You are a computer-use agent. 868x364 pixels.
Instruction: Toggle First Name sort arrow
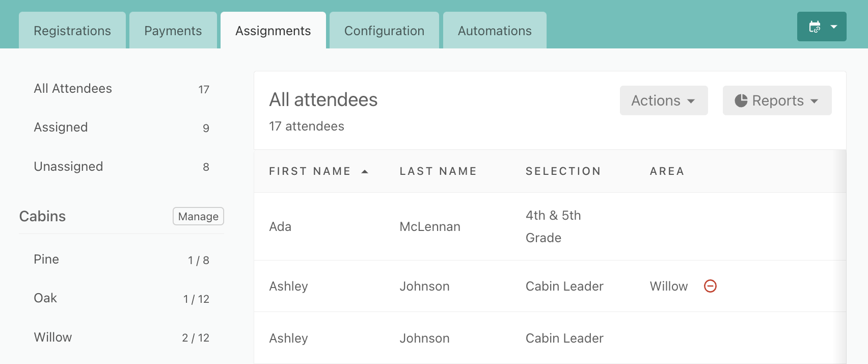pyautogui.click(x=365, y=171)
